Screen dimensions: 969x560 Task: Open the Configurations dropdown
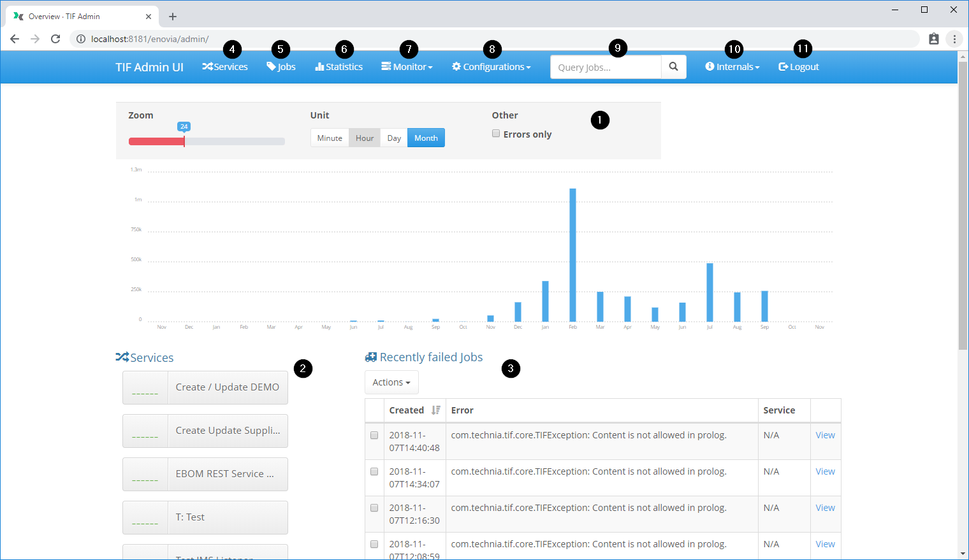click(491, 67)
